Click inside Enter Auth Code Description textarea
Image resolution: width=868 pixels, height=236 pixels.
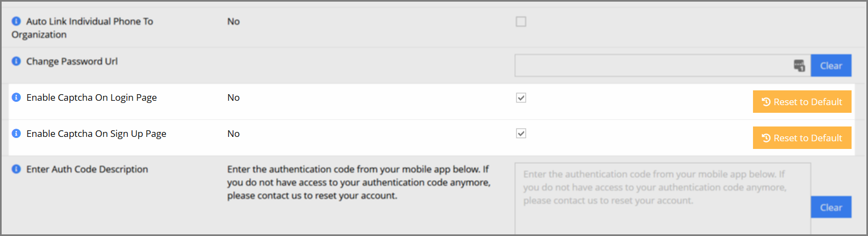click(x=663, y=198)
